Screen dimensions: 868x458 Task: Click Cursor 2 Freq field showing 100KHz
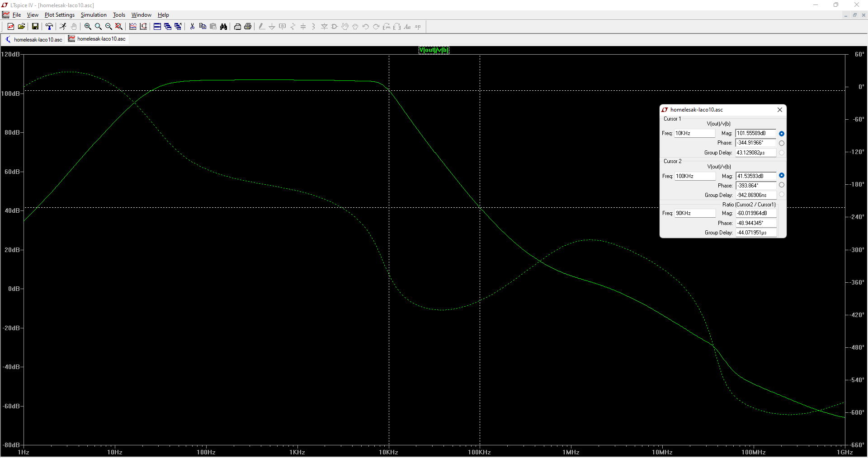click(695, 176)
